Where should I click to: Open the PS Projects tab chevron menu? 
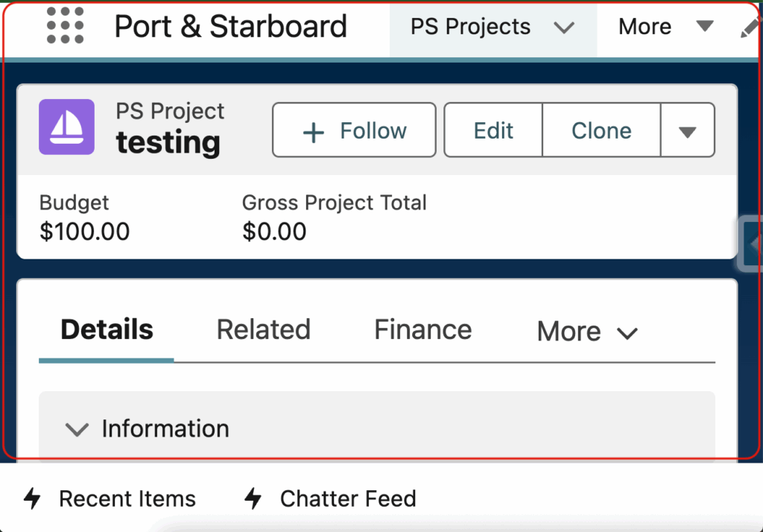point(565,28)
